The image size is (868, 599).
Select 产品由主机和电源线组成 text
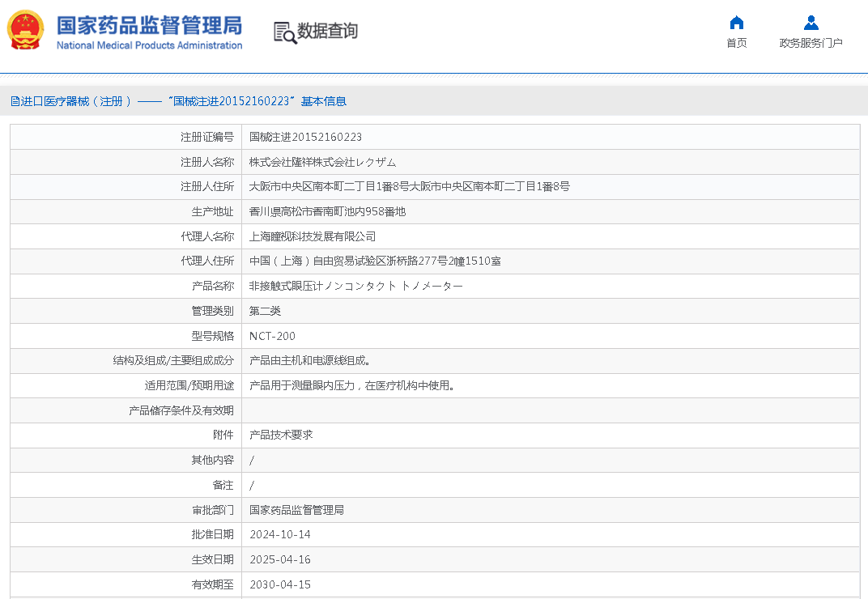309,360
